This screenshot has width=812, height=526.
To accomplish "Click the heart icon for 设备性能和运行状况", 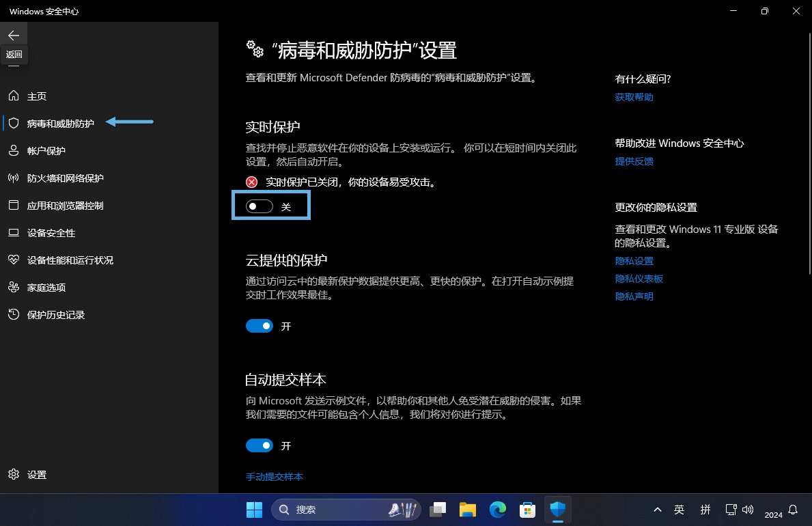I will tap(14, 260).
